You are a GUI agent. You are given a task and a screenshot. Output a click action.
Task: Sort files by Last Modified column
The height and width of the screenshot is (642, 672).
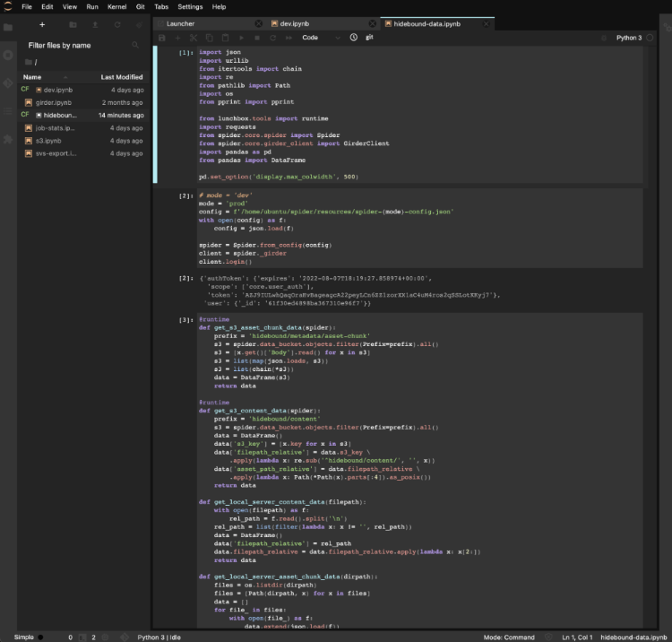click(x=122, y=77)
